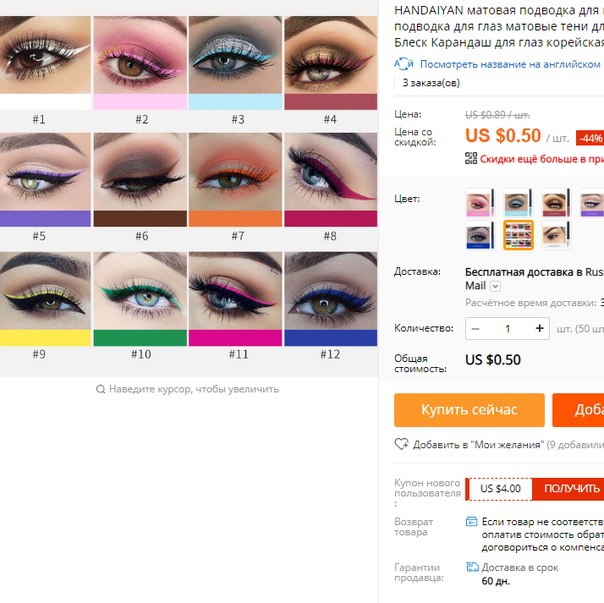The height and width of the screenshot is (603, 604).
Task: Pick the multi-color set thumbnail option
Action: 518,235
